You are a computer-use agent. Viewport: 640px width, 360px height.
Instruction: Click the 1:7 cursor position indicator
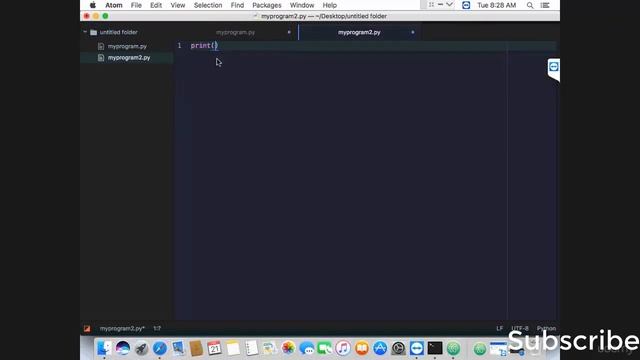pyautogui.click(x=157, y=329)
